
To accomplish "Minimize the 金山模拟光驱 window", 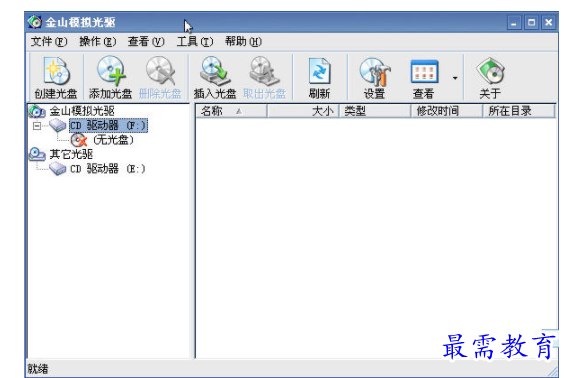I will pyautogui.click(x=514, y=23).
